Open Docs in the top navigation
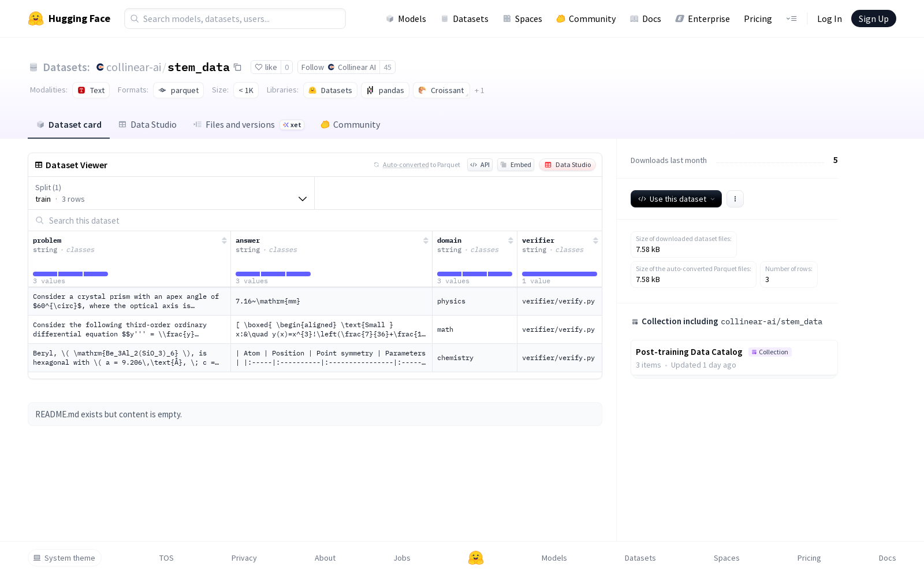The image size is (924, 578). [x=645, y=18]
